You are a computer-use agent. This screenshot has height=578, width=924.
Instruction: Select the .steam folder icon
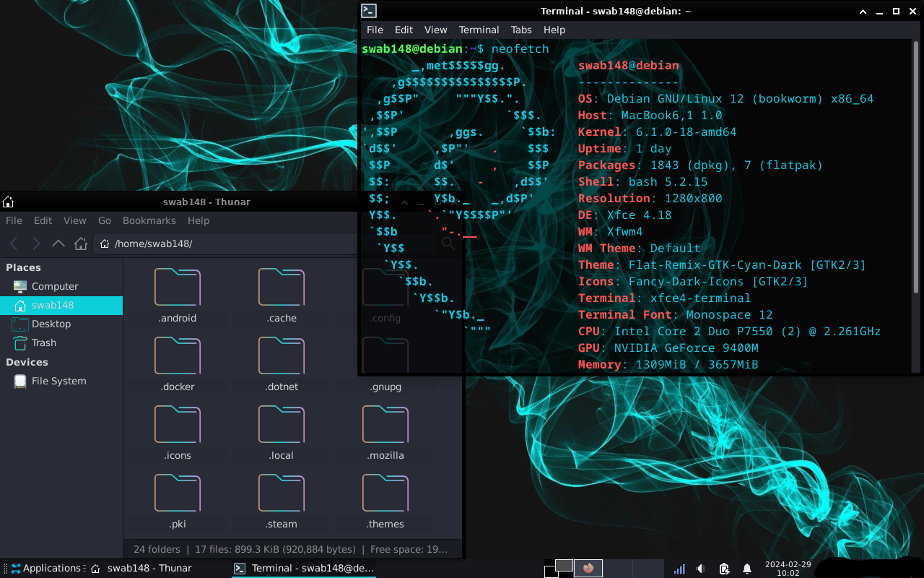(x=282, y=493)
